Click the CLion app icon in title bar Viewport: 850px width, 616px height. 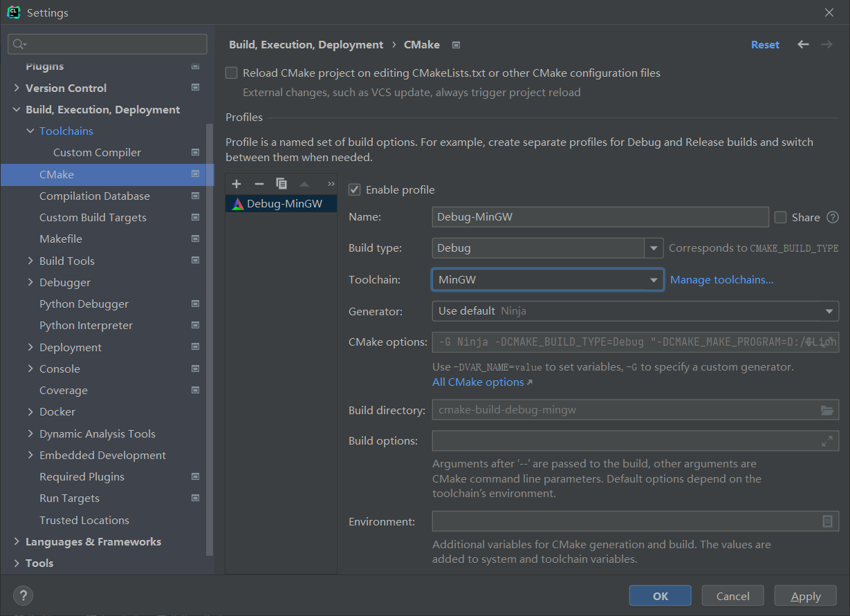13,12
